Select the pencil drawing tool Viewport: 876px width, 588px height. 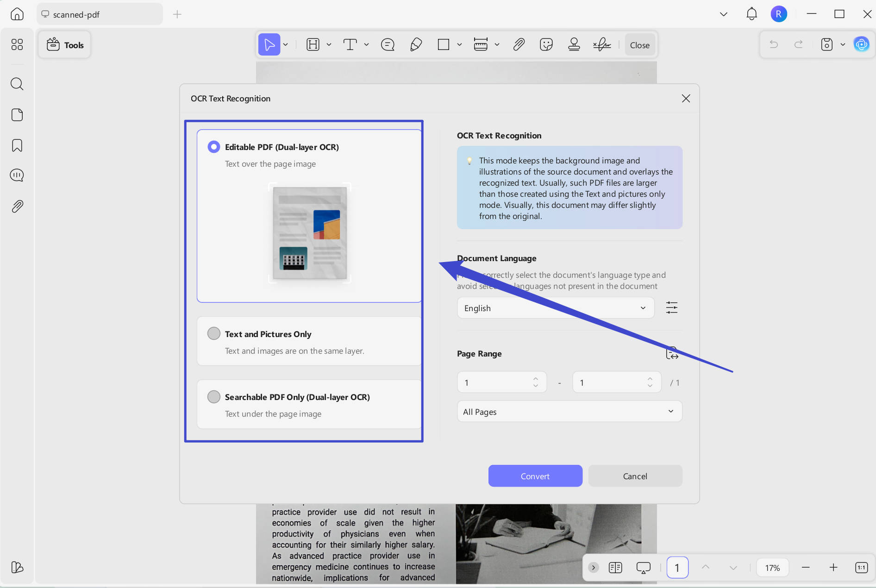click(x=416, y=45)
